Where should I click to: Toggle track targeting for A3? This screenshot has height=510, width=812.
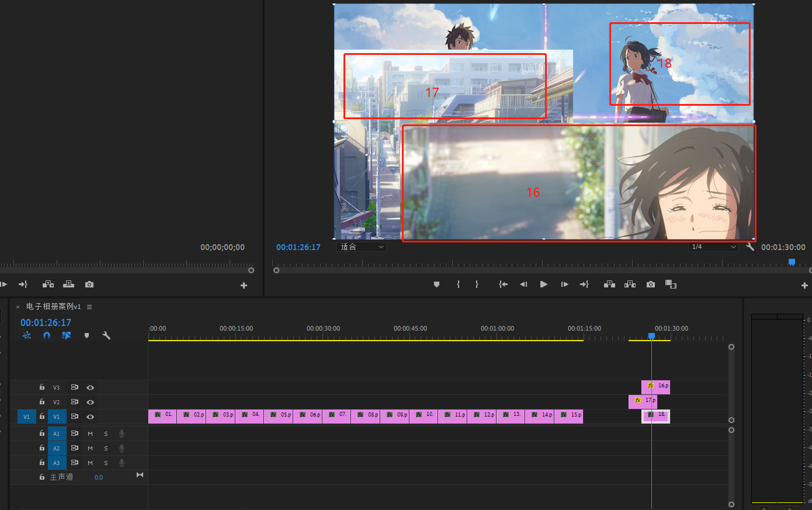[57, 463]
